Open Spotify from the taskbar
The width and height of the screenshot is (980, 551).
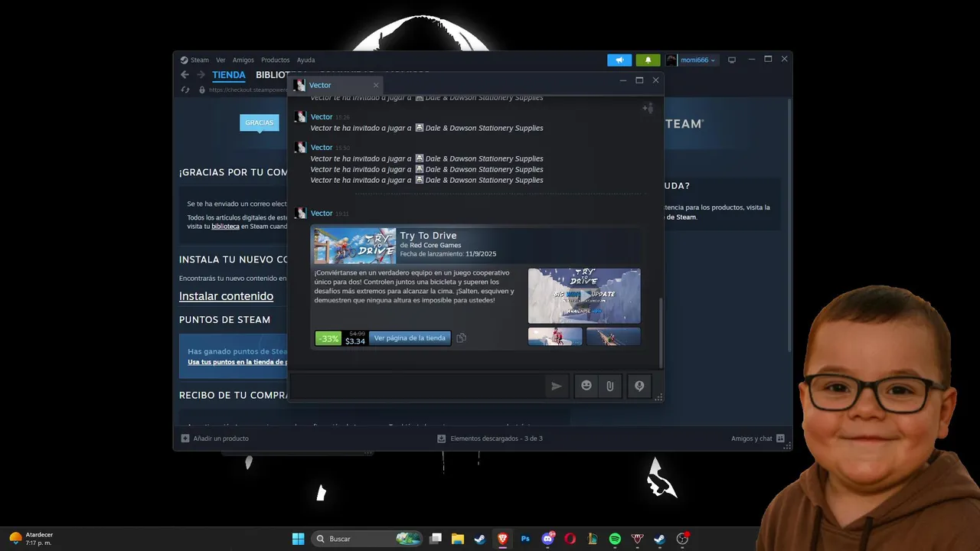(x=615, y=539)
